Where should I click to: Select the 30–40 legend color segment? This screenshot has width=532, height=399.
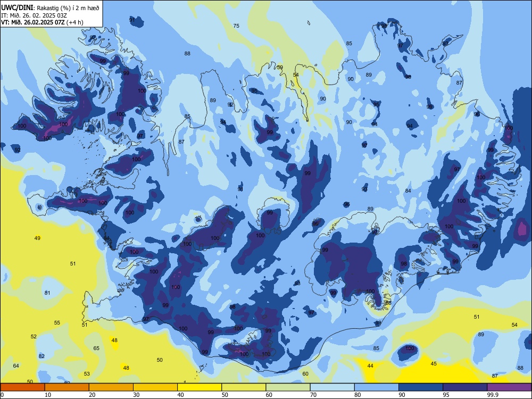point(155,387)
